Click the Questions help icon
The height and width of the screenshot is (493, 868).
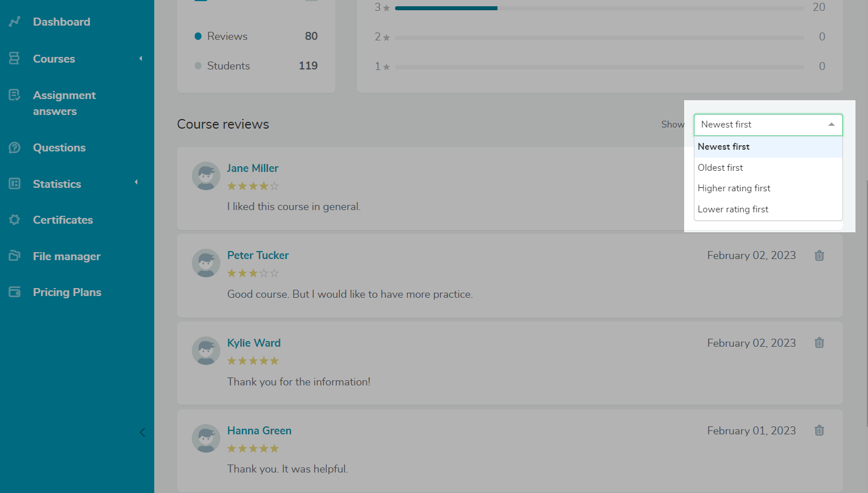click(x=15, y=147)
